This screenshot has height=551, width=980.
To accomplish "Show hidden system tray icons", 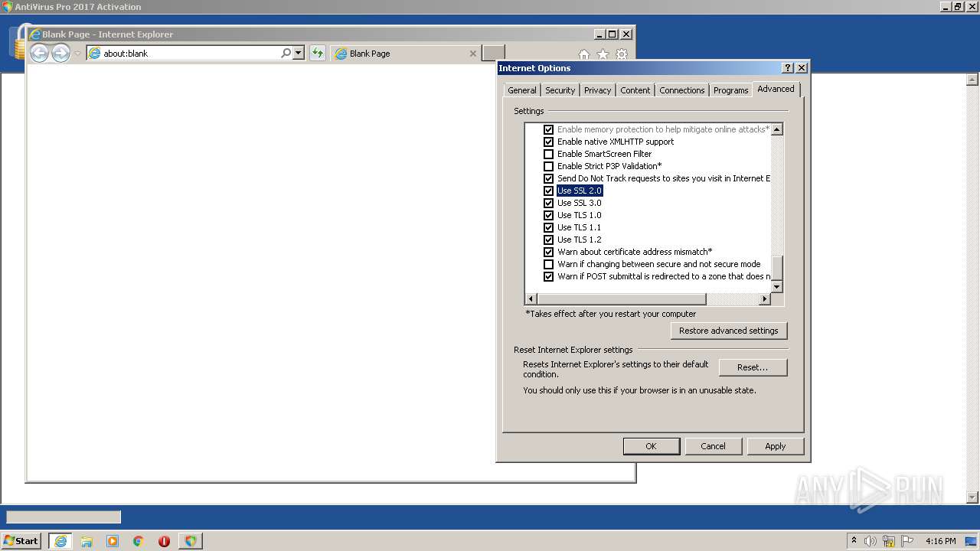I will 854,540.
